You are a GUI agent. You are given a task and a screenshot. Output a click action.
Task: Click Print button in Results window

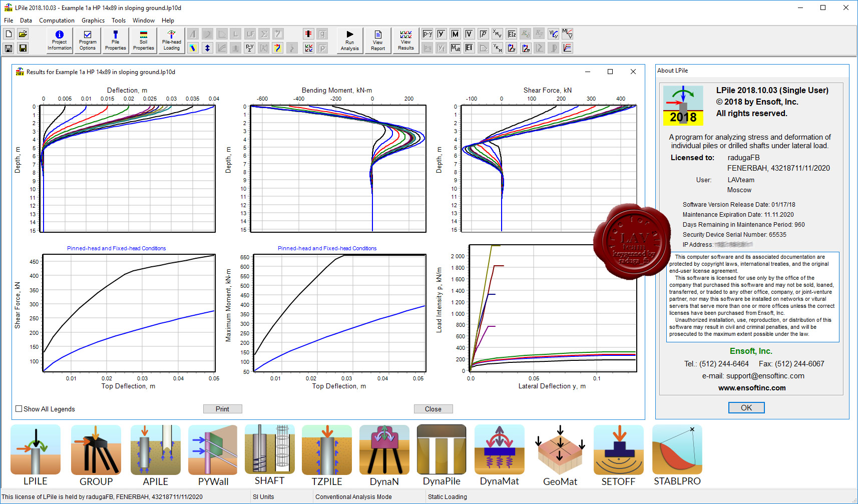(222, 409)
